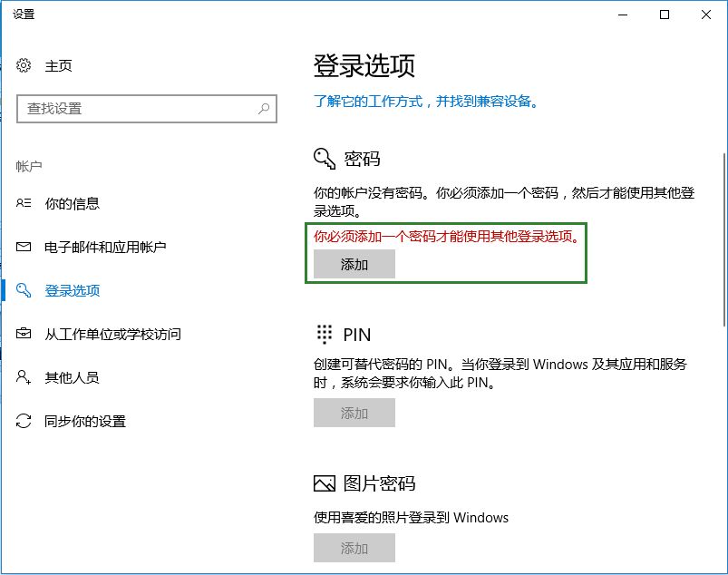Maximize the 设置 window
The image size is (728, 575).
pos(665,15)
